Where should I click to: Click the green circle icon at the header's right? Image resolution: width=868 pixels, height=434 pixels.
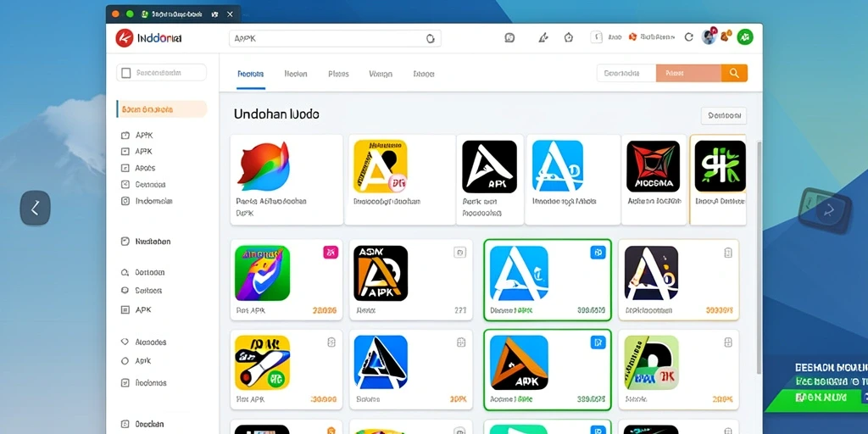click(x=745, y=37)
